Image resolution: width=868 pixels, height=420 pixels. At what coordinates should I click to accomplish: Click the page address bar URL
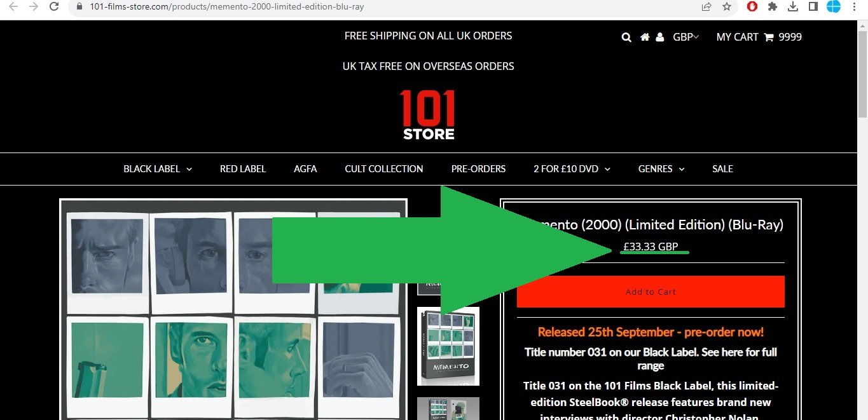(x=227, y=7)
